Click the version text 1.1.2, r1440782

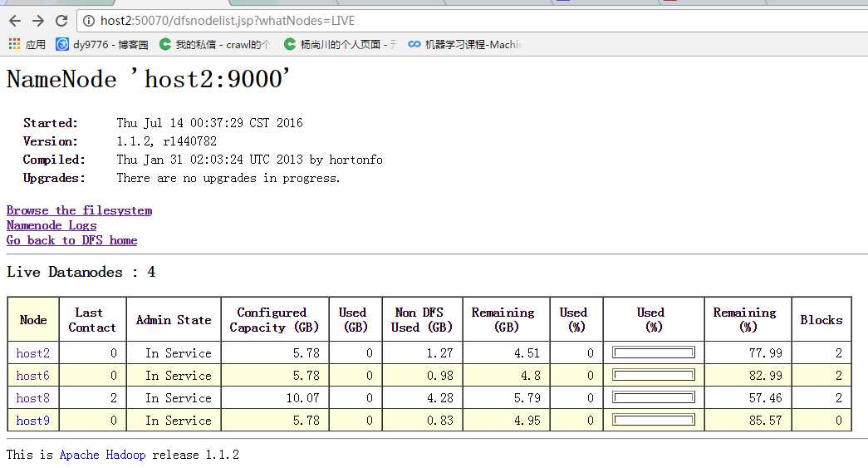coord(167,141)
